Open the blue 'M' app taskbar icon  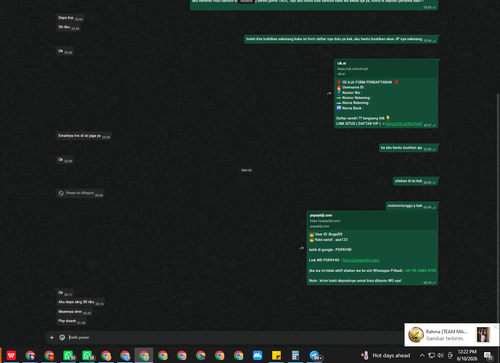(257, 355)
